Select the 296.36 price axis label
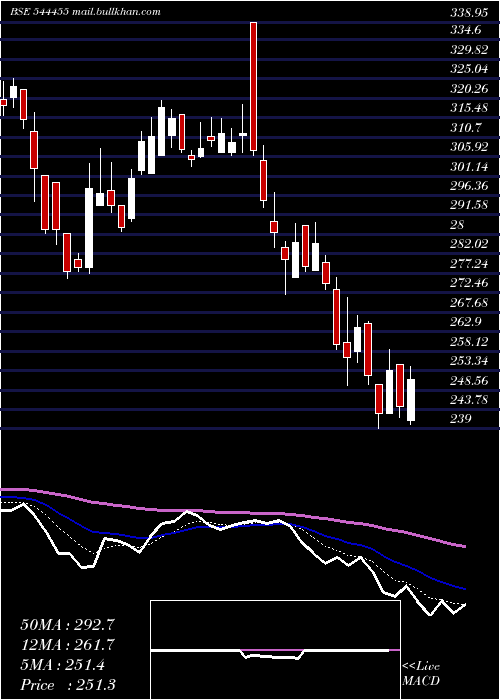Screen dimensions: 500x700 click(469, 185)
